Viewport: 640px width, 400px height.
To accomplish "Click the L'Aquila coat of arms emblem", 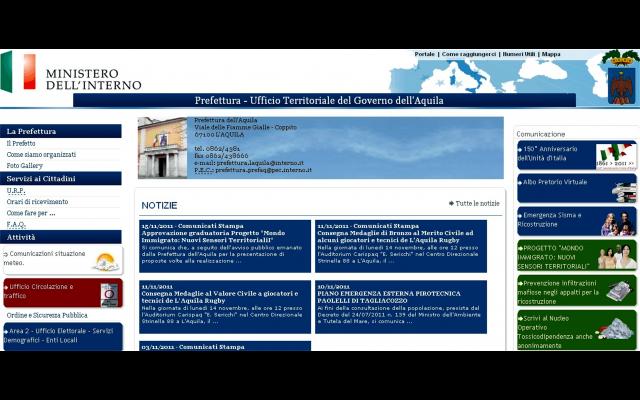I will point(620,79).
